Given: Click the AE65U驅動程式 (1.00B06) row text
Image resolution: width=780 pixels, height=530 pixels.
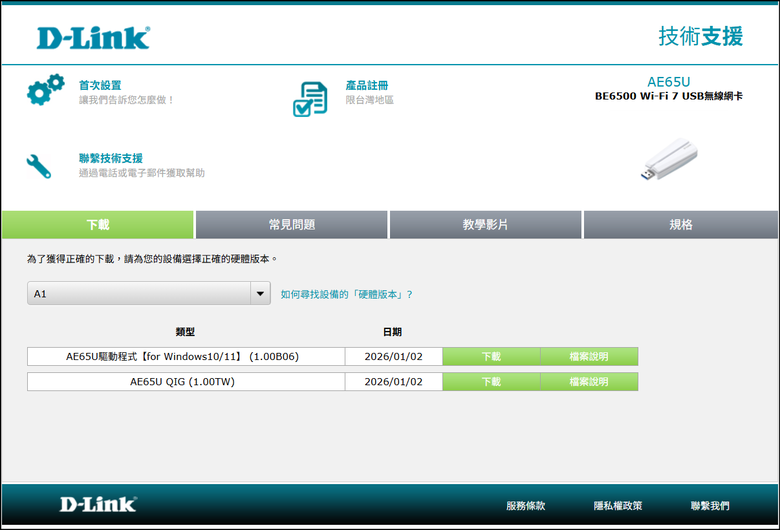Looking at the screenshot, I should (183, 356).
